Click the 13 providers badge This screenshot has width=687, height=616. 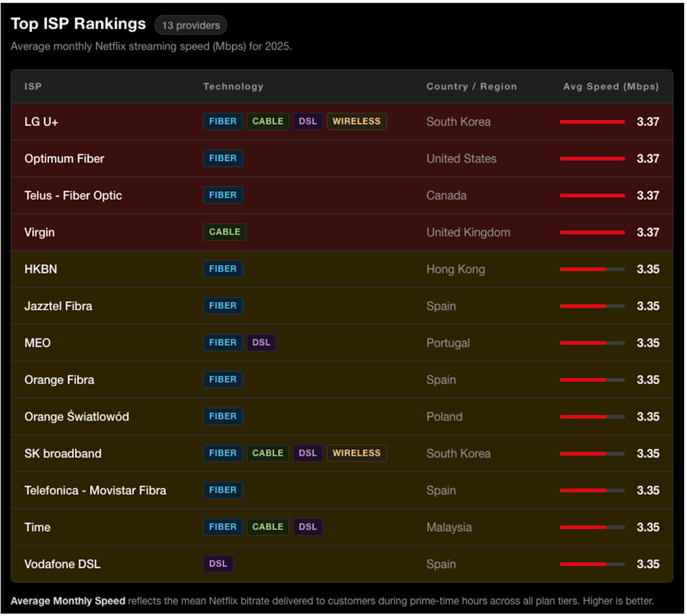click(191, 25)
